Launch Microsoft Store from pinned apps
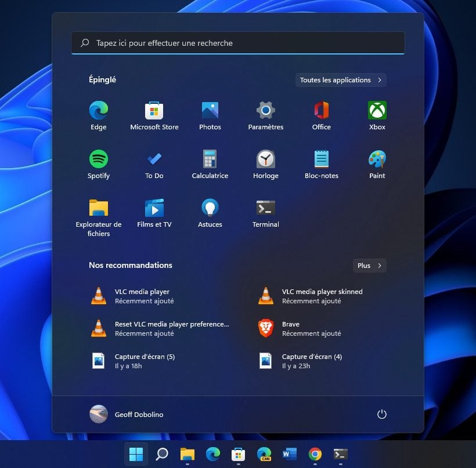Screen dimensions: 476x468 [154, 115]
